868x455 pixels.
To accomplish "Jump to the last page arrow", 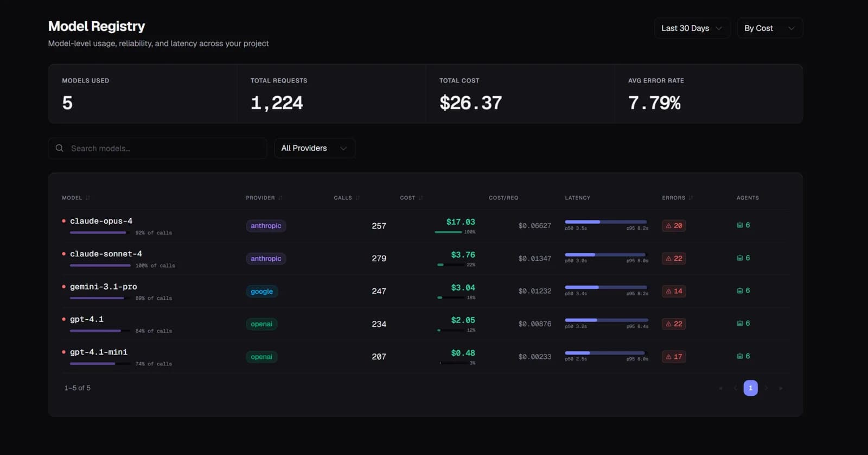I will pyautogui.click(x=781, y=388).
